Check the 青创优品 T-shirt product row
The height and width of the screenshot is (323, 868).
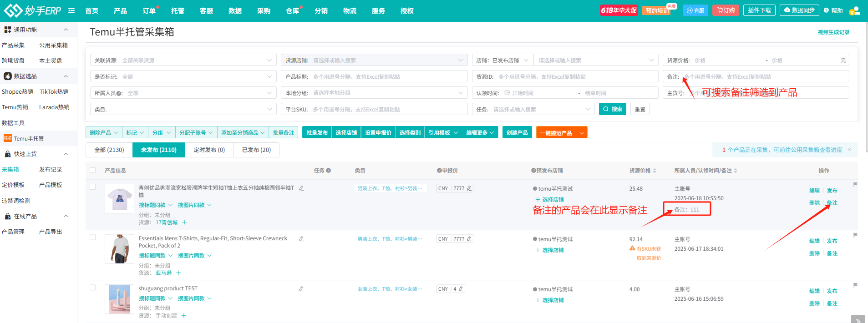(x=93, y=187)
